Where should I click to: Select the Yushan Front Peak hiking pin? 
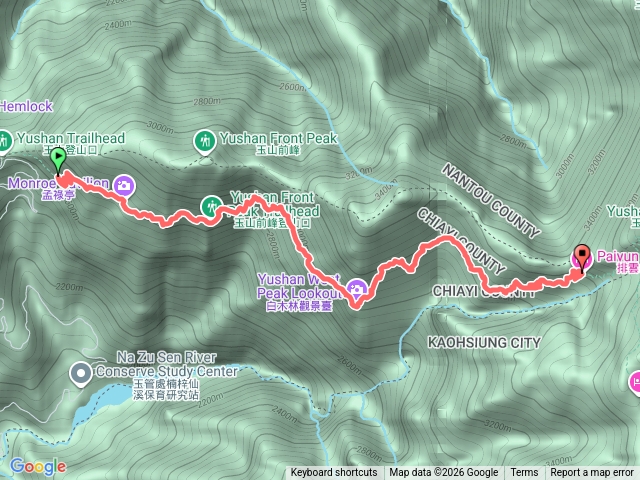(205, 142)
